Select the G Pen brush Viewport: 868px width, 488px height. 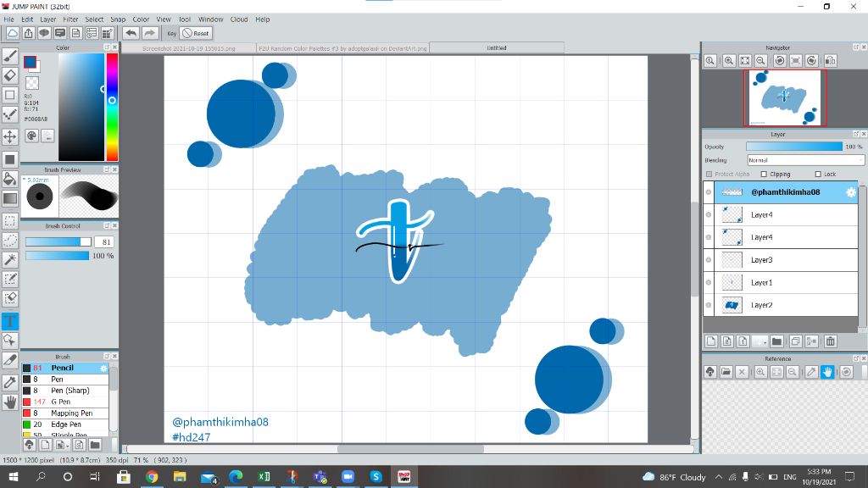(x=65, y=402)
